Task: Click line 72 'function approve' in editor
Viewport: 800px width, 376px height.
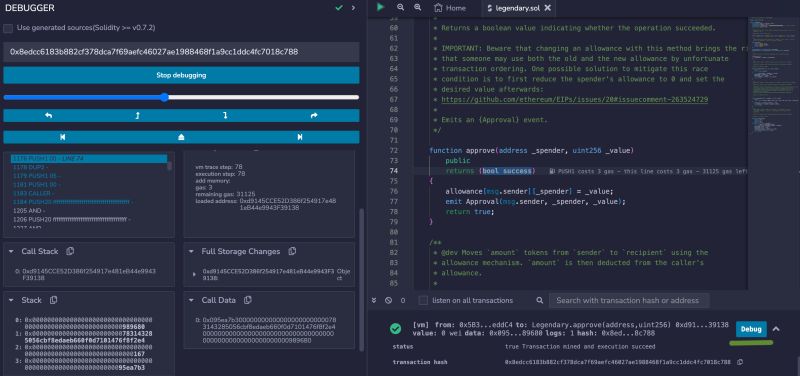Action: pyautogui.click(x=531, y=151)
